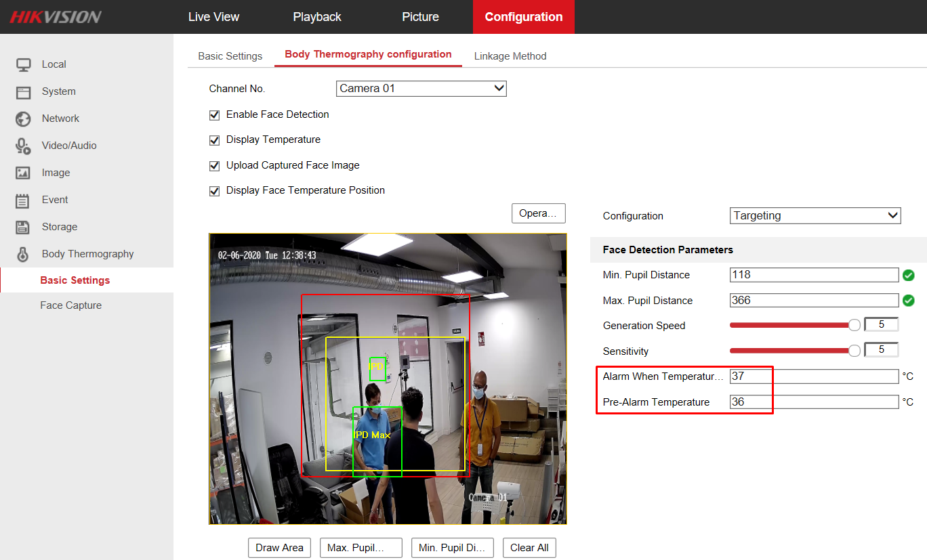Image resolution: width=927 pixels, height=560 pixels.
Task: Toggle Upload Captured Face Image checkbox
Action: 215,166
